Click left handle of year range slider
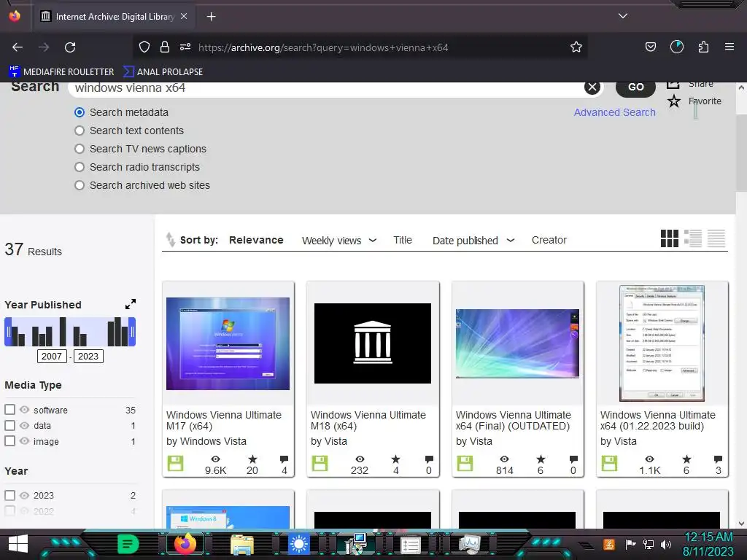 coord(7,332)
